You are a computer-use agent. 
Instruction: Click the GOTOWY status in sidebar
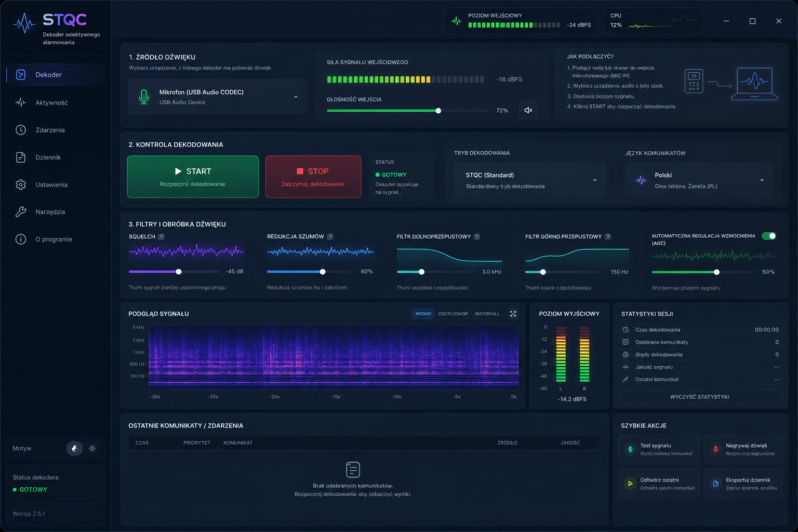point(30,490)
